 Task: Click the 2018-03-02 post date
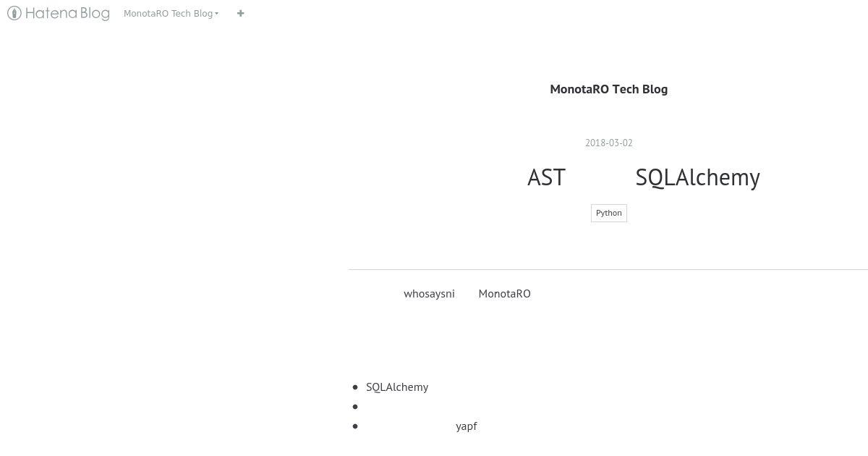coord(608,143)
